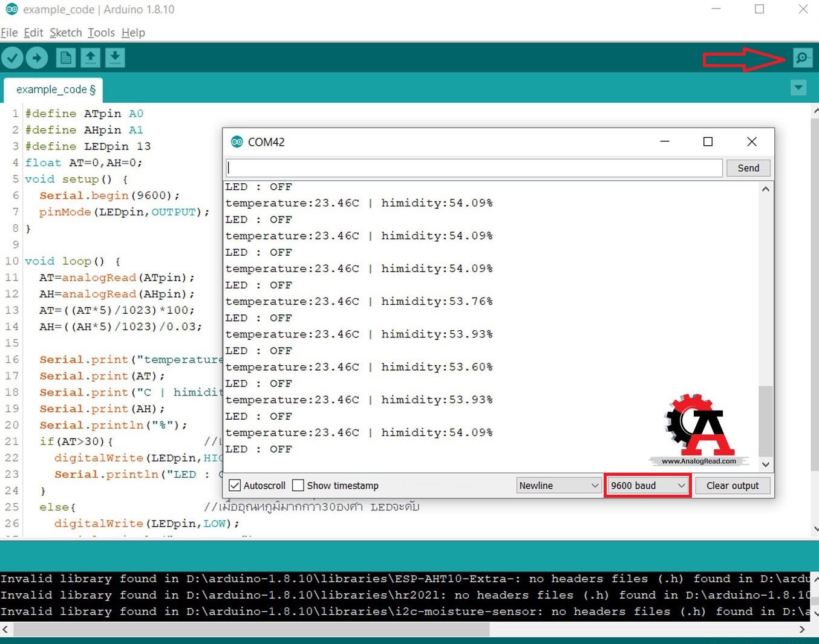Click the serial output 'himidity:53.76%' reading

437,301
